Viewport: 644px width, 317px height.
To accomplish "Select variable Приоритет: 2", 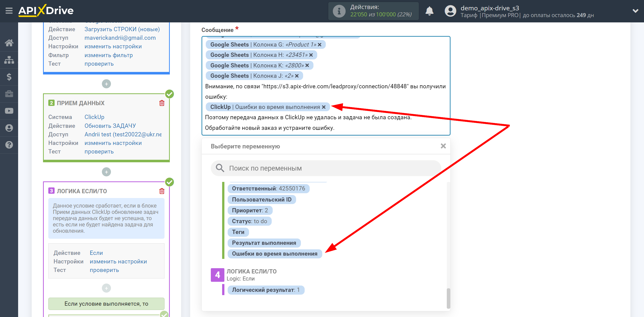I will 250,210.
